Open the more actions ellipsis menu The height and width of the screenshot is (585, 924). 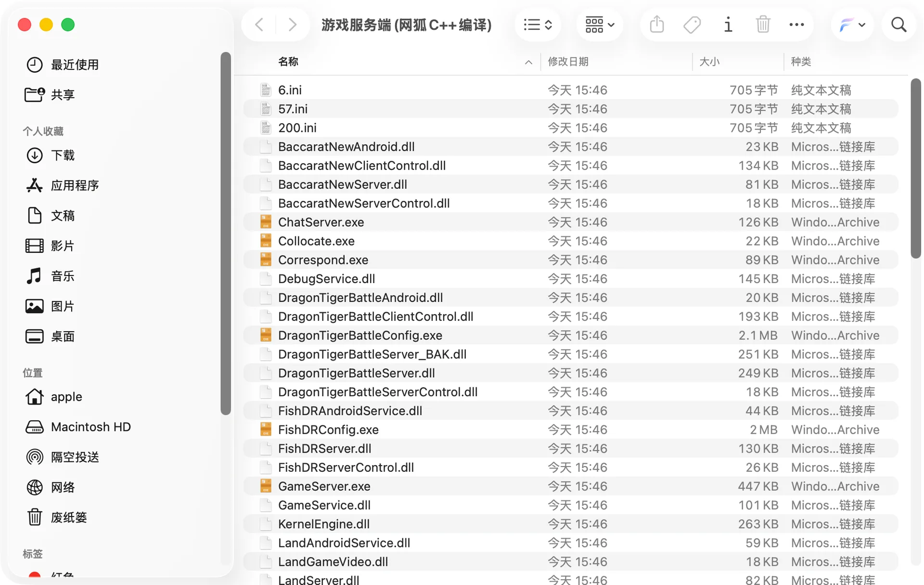click(796, 25)
